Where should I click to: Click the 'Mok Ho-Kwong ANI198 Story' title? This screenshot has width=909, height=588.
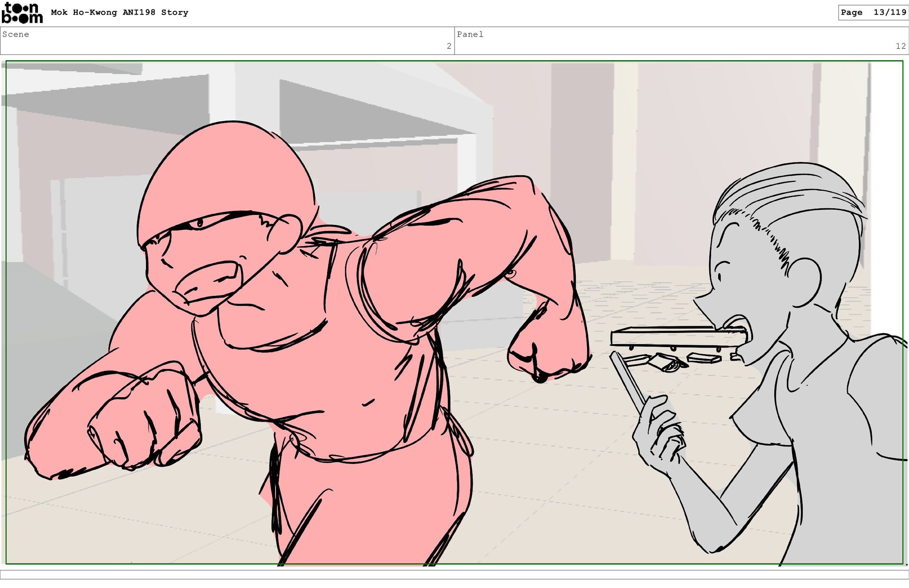pos(119,12)
